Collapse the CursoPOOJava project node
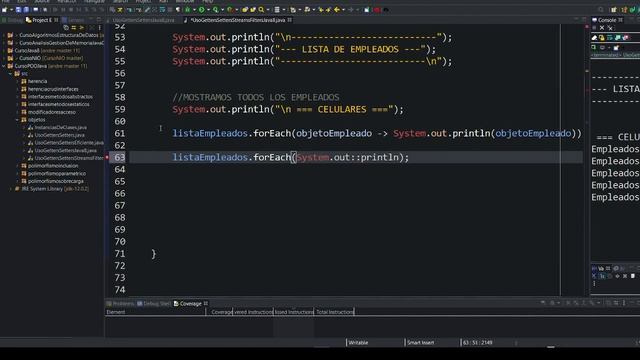Screen dimensions: 640x360 (x=4, y=66)
